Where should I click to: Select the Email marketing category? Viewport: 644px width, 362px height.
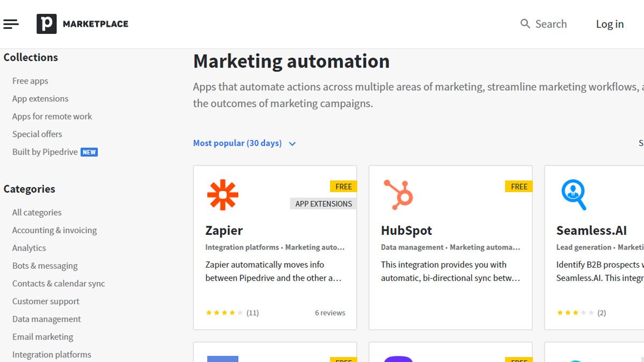click(42, 336)
